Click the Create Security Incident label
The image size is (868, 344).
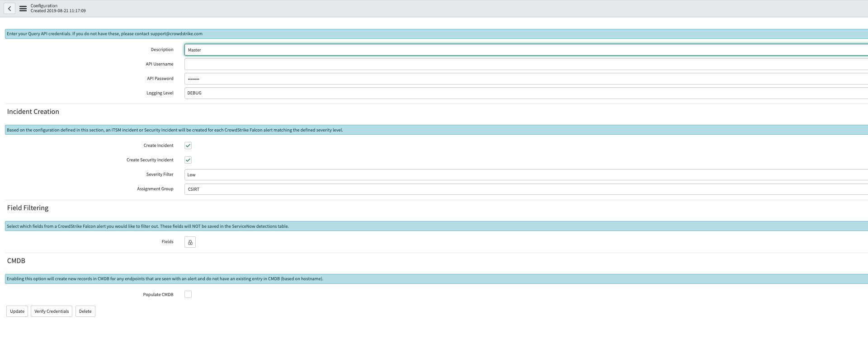(x=150, y=160)
